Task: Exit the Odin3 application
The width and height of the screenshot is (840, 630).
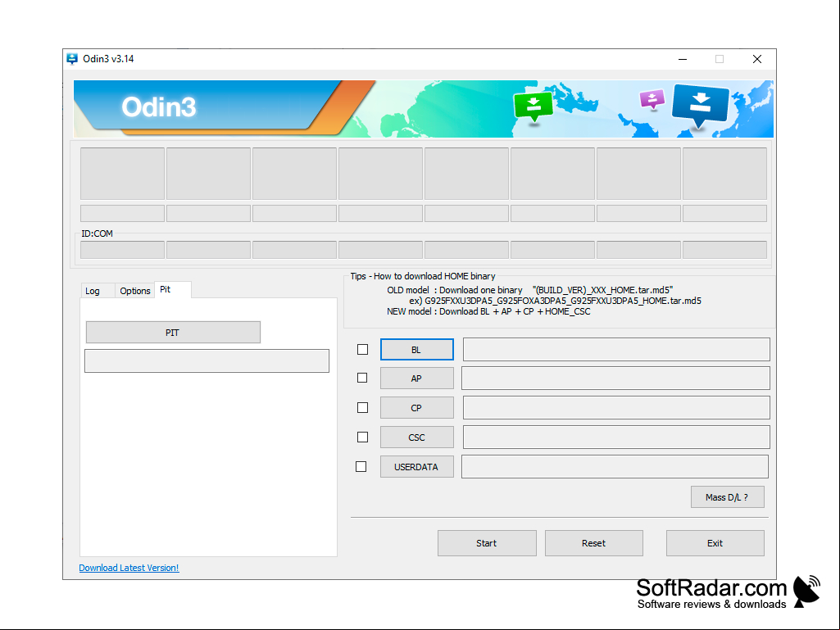Action: pos(715,543)
